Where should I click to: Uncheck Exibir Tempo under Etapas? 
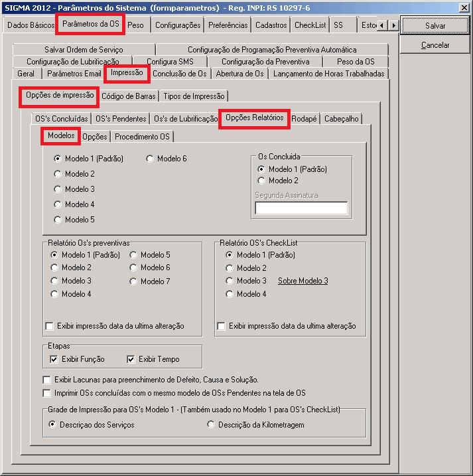[153, 359]
